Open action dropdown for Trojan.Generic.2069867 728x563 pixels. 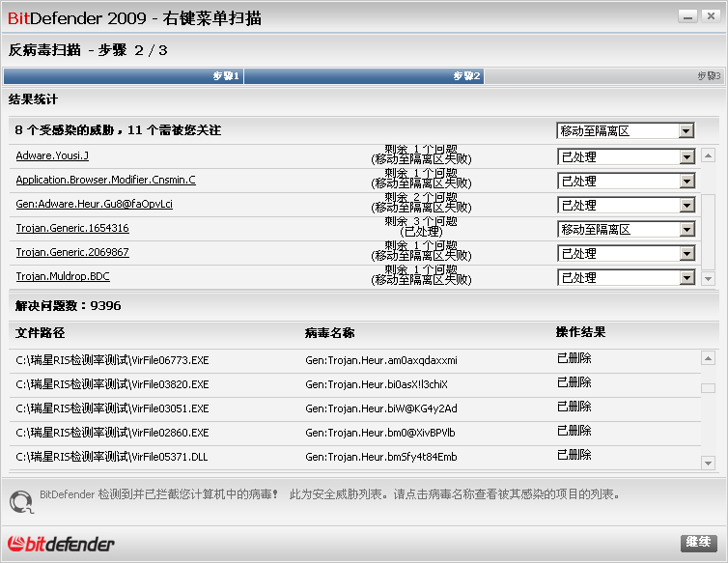point(626,254)
